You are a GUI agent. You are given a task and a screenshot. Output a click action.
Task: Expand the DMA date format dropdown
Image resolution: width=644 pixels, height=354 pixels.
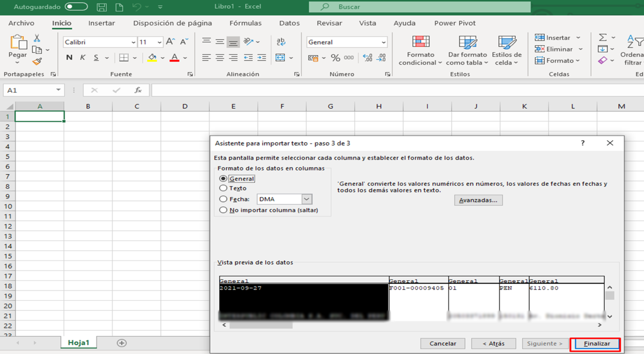pos(306,199)
